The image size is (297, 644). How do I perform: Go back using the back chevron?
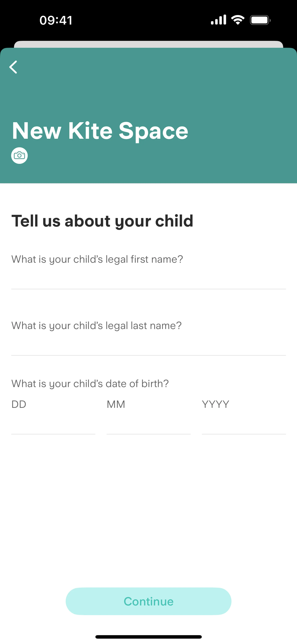point(13,67)
